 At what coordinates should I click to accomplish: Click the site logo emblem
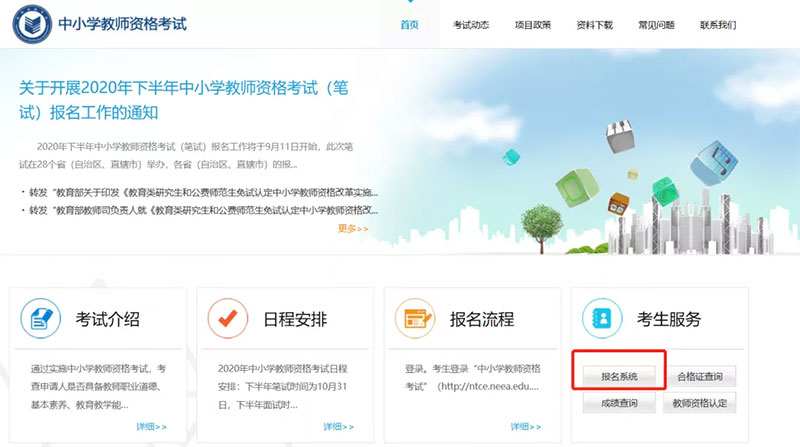click(x=32, y=25)
